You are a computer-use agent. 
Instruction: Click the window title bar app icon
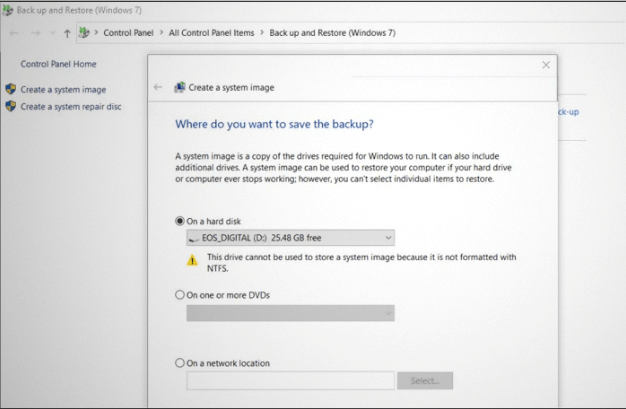click(8, 10)
